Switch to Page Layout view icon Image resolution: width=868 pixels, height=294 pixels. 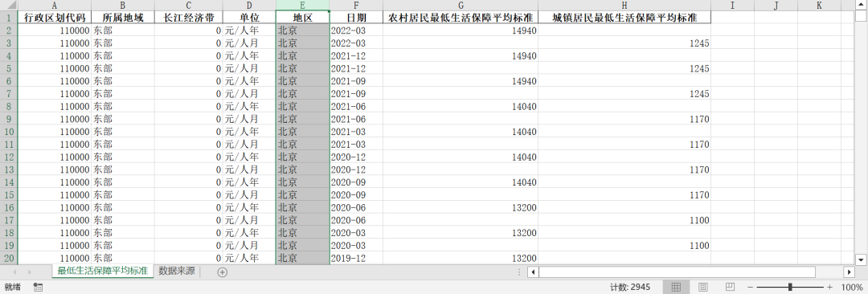703,287
